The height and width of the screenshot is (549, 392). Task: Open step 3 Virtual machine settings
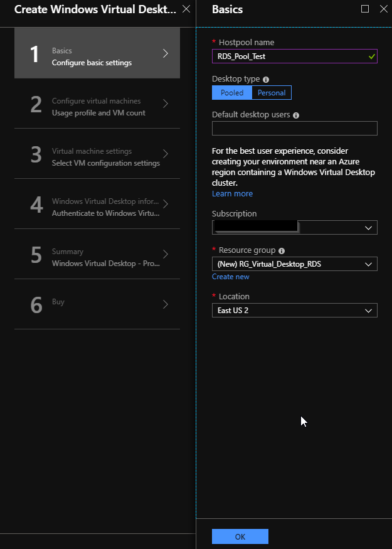(97, 154)
